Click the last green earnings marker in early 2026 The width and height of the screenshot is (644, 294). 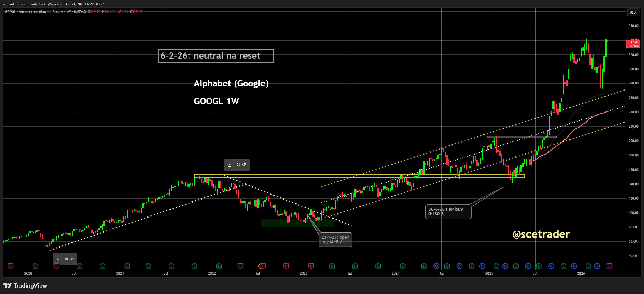pos(588,266)
